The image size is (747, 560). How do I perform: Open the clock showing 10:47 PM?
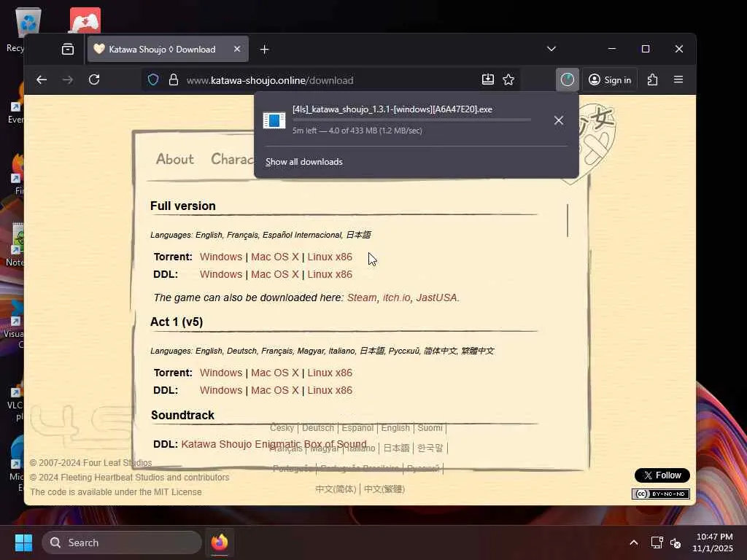[x=713, y=542]
